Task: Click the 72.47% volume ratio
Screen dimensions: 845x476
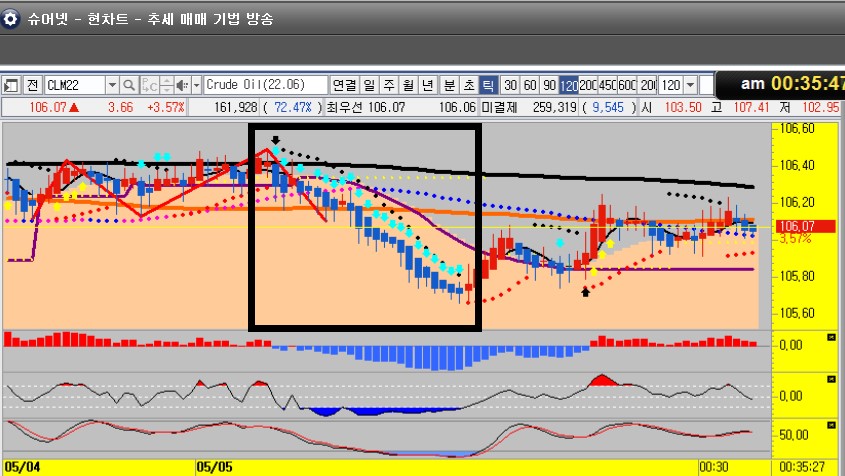Action: coord(293,107)
